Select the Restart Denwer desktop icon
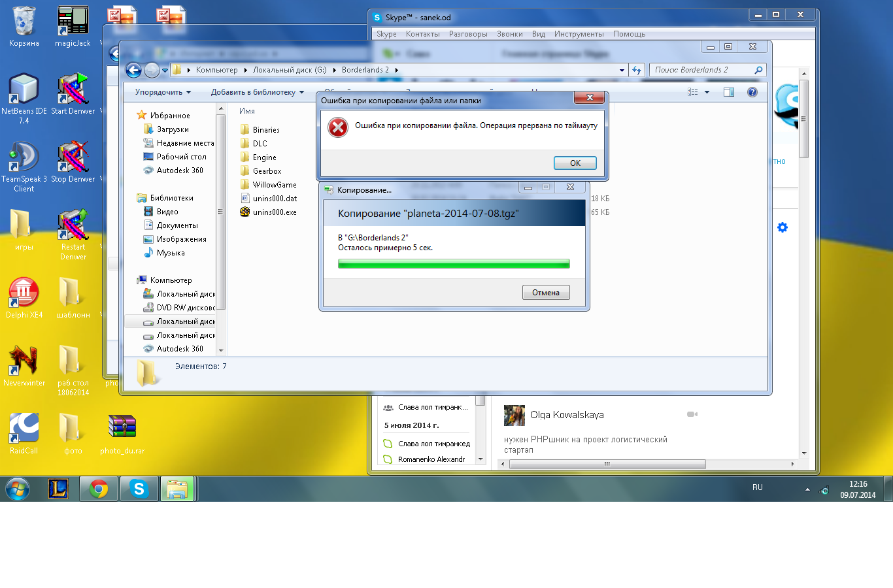This screenshot has height=588, width=893. coord(73,235)
